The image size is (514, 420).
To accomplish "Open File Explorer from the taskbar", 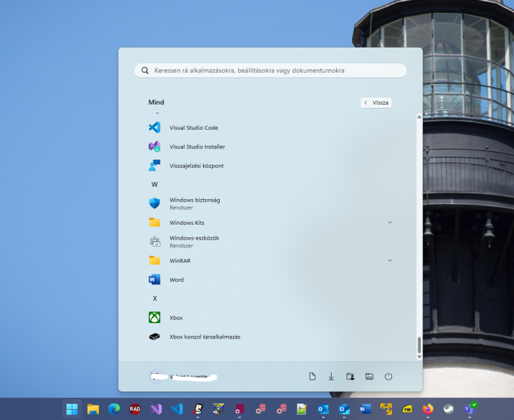I will [93, 409].
